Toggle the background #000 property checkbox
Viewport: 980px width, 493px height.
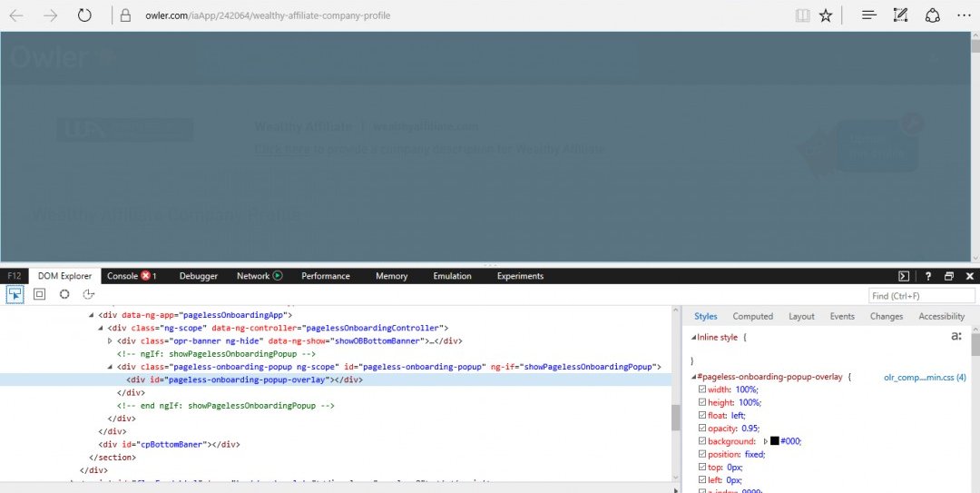tap(701, 441)
